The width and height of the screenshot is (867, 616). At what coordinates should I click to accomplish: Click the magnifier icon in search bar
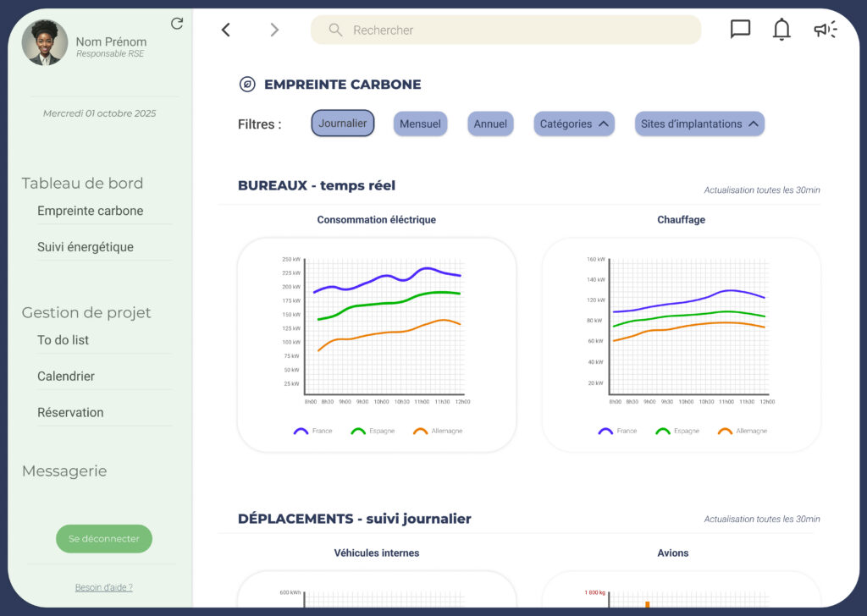click(x=335, y=30)
